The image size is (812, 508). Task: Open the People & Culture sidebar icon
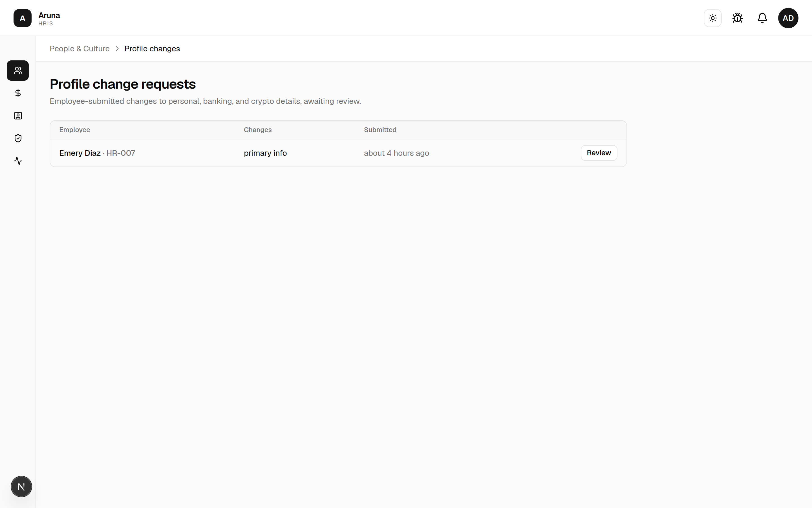18,71
